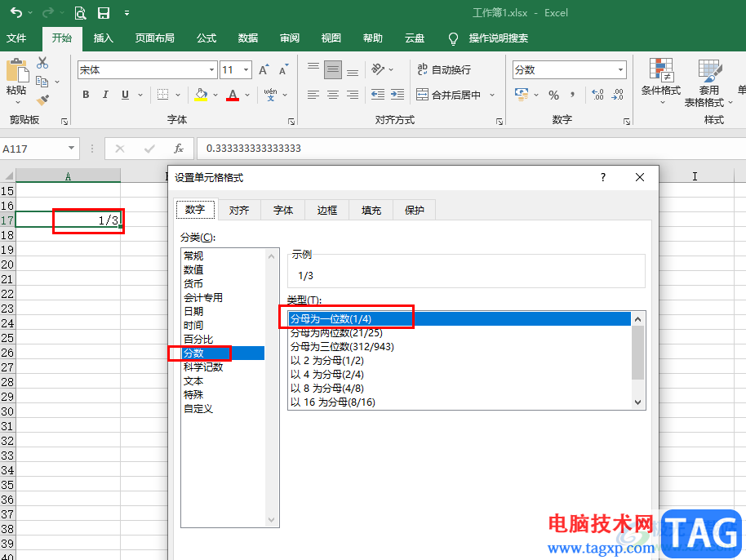Insert function with the fx button
The width and height of the screenshot is (746, 560).
point(179,149)
